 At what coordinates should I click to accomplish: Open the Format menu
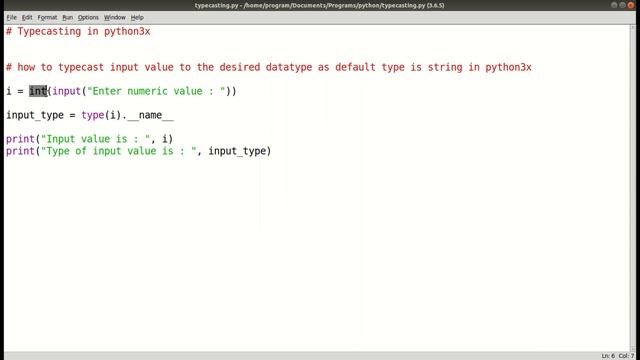coord(47,18)
